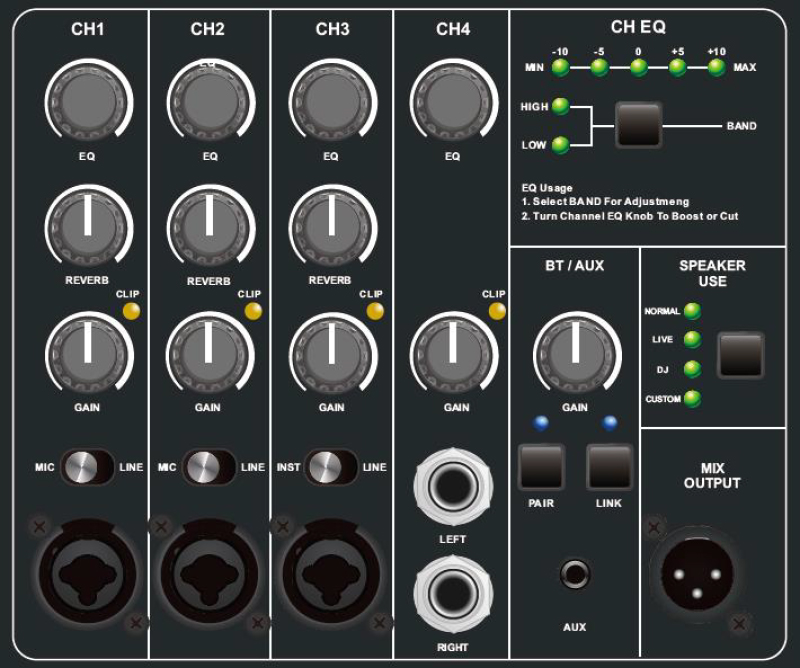
Task: Toggle the CH1 MIC/LINE switch
Action: pos(87,467)
